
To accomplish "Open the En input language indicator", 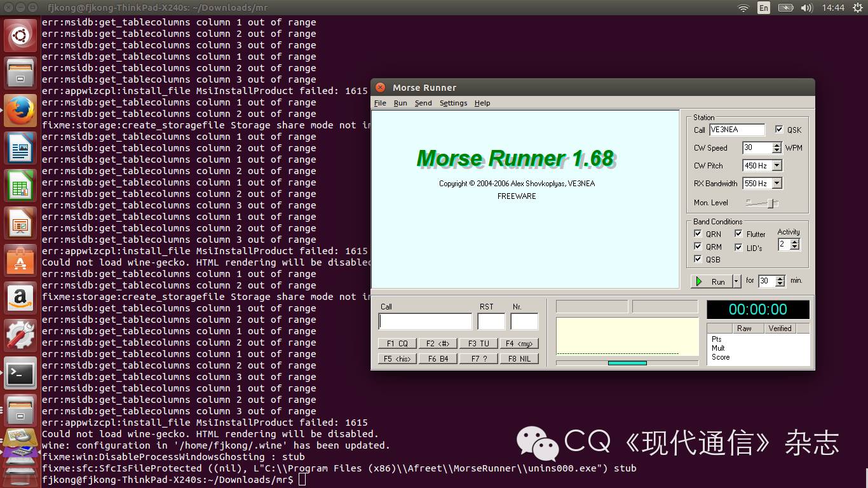I will [763, 8].
